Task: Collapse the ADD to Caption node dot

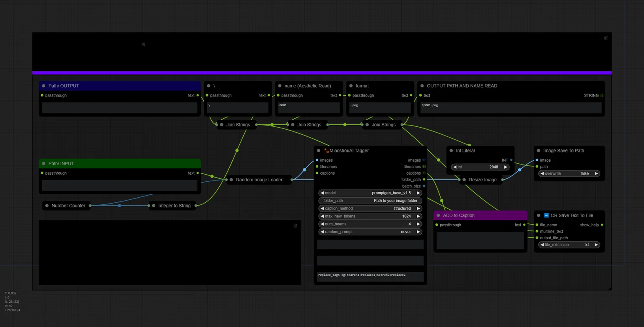Action: pos(438,215)
